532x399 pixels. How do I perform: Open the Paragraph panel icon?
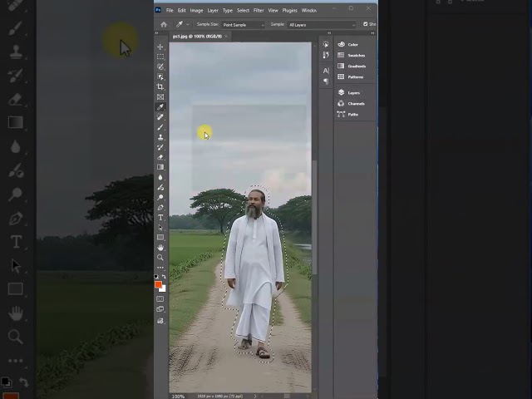tap(326, 81)
